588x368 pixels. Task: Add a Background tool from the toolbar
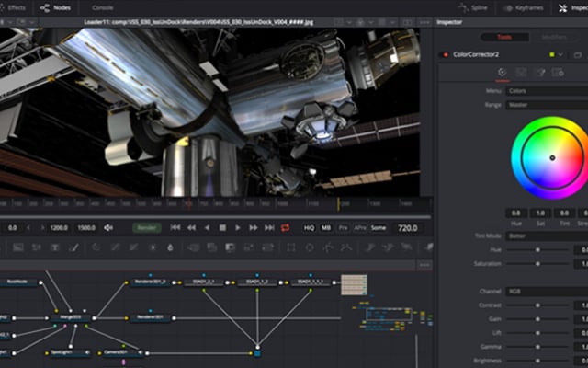[x=18, y=247]
